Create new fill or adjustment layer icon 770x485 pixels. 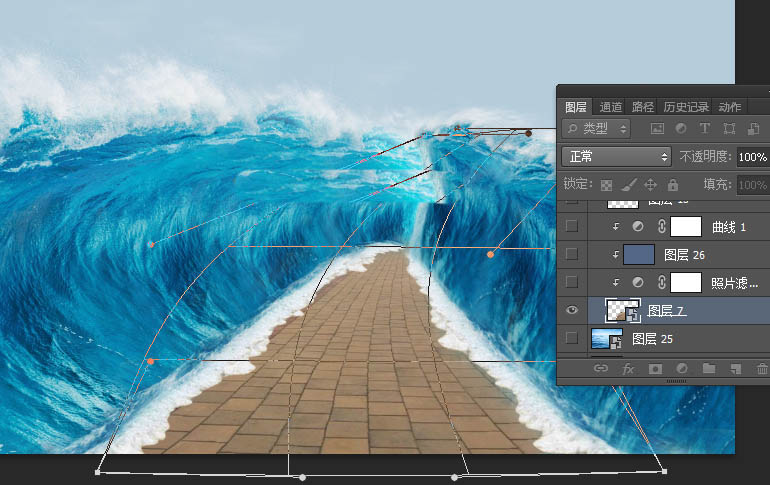682,368
